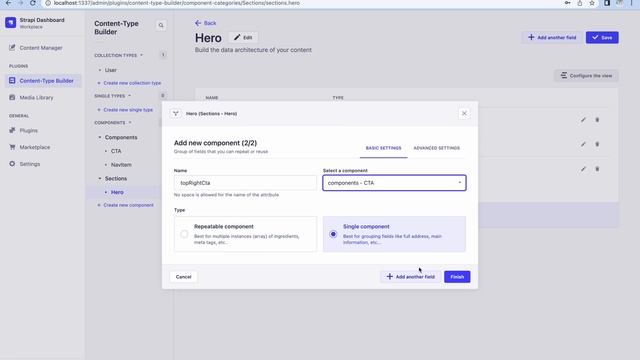Viewport: 640px width, 360px height.
Task: Click Add another field in the modal
Action: point(411,277)
